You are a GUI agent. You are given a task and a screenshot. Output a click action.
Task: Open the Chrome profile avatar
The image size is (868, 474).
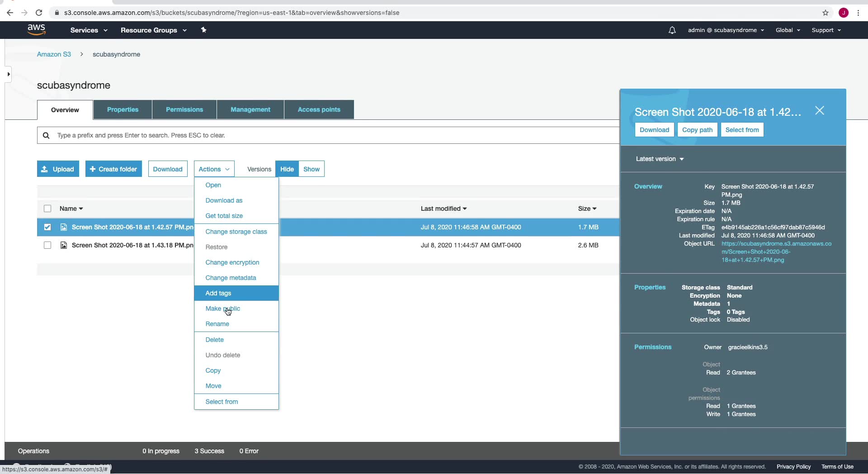[844, 13]
